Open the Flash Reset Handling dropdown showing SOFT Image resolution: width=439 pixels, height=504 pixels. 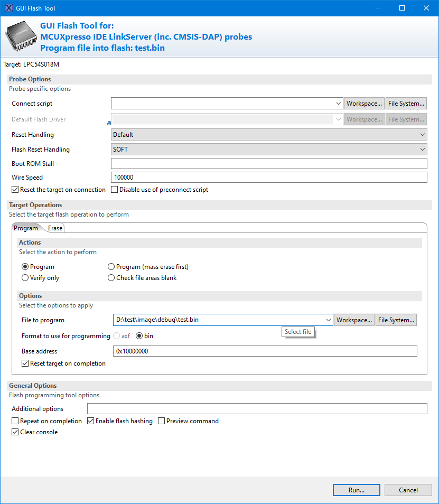click(x=422, y=149)
